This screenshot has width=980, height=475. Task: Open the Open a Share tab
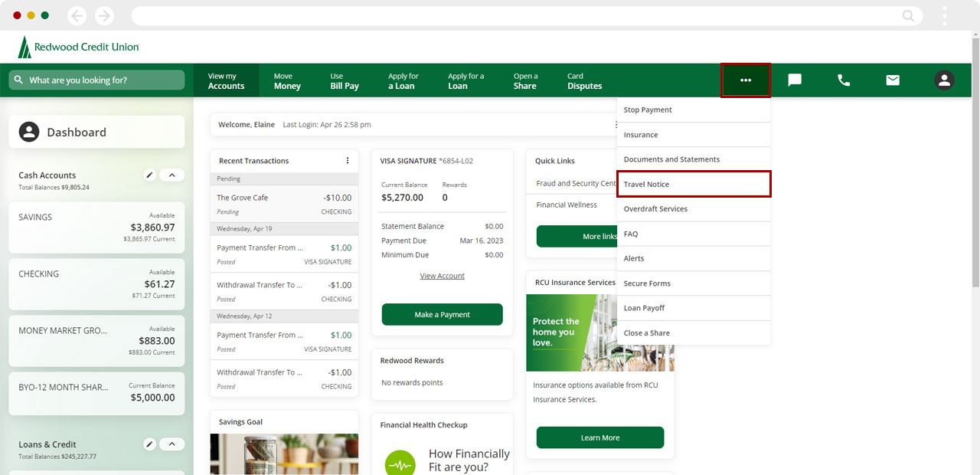coord(525,80)
